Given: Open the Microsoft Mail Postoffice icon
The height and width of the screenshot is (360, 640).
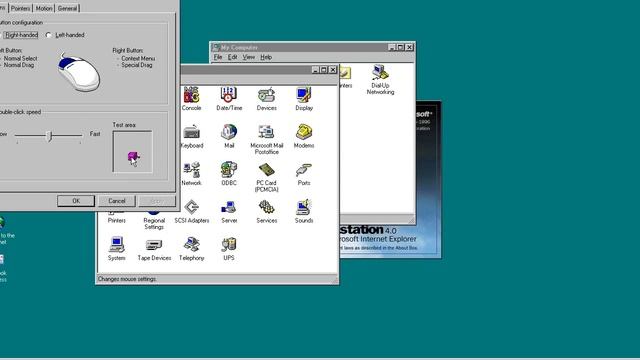Looking at the screenshot, I should point(267,139).
